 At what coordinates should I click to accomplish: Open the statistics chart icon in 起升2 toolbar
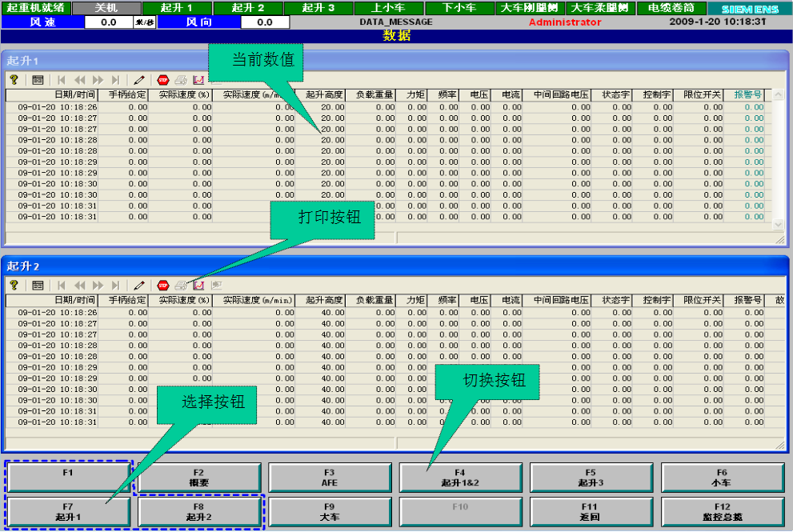(x=198, y=285)
